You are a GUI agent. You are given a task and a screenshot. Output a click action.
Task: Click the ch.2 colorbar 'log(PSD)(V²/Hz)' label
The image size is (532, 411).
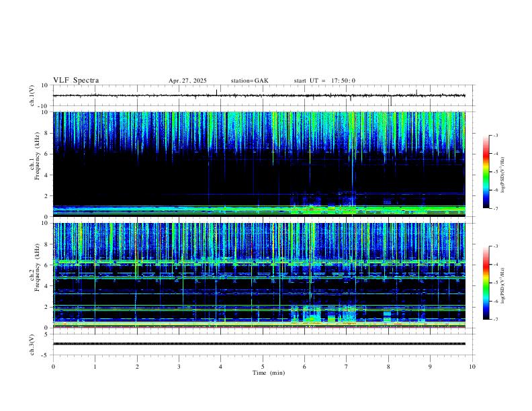pos(503,285)
